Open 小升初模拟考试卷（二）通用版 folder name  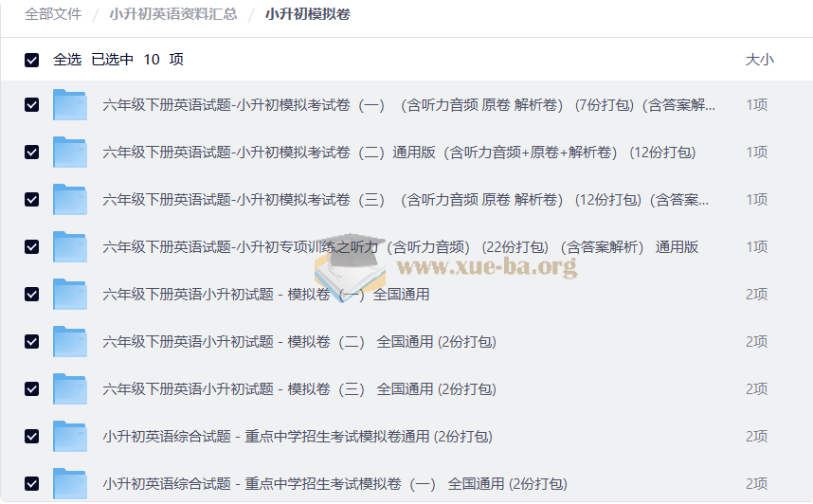click(399, 153)
